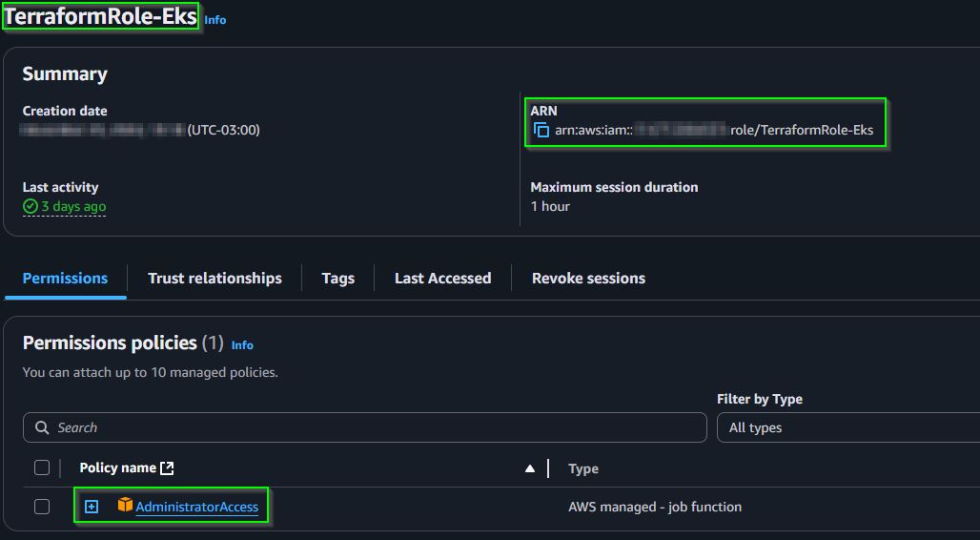Click the '3 days ago' last activity link
This screenshot has height=540, width=980.
[73, 206]
